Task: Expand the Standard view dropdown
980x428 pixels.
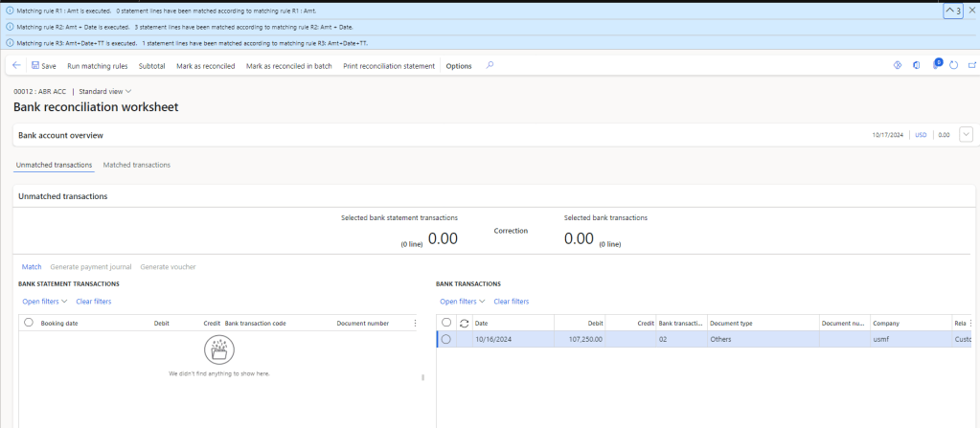Action: pyautogui.click(x=105, y=91)
